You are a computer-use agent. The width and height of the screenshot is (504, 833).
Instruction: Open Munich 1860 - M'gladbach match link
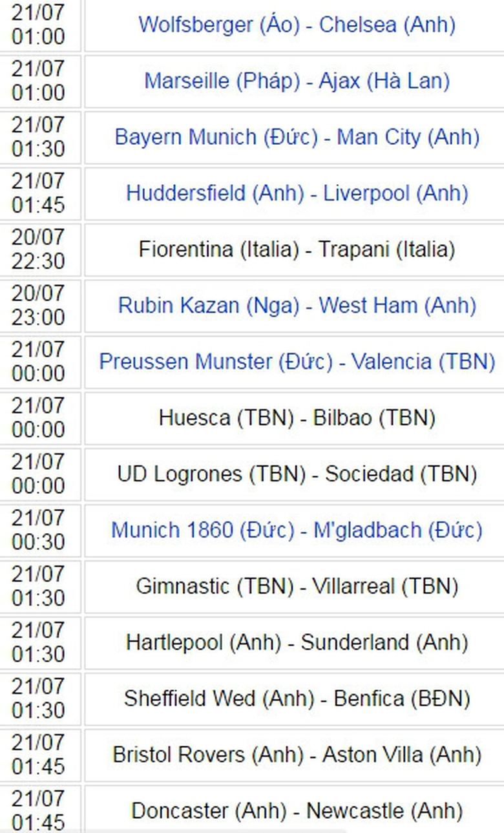[x=297, y=531]
